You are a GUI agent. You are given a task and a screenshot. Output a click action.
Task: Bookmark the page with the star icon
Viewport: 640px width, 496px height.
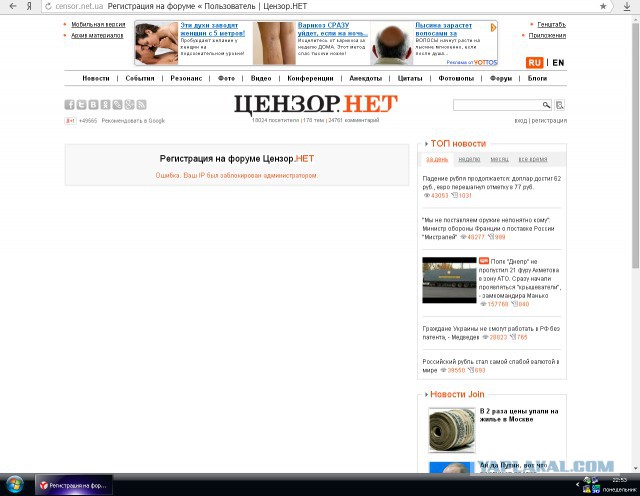point(603,6)
